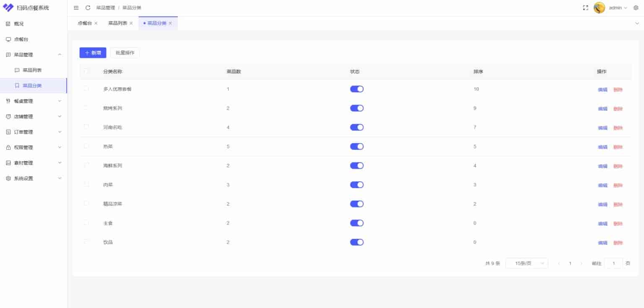Image resolution: width=644 pixels, height=308 pixels.
Task: Click the admin user avatar
Action: pyautogui.click(x=600, y=8)
